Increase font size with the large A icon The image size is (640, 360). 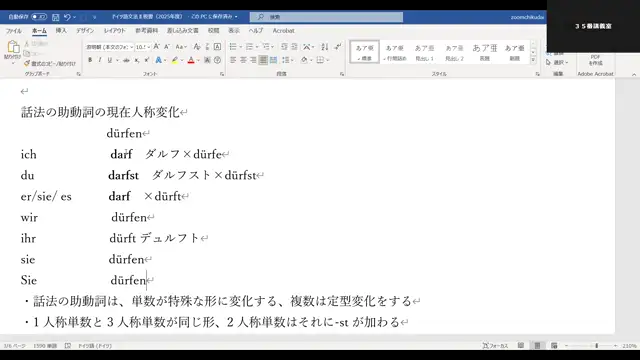[x=157, y=47]
